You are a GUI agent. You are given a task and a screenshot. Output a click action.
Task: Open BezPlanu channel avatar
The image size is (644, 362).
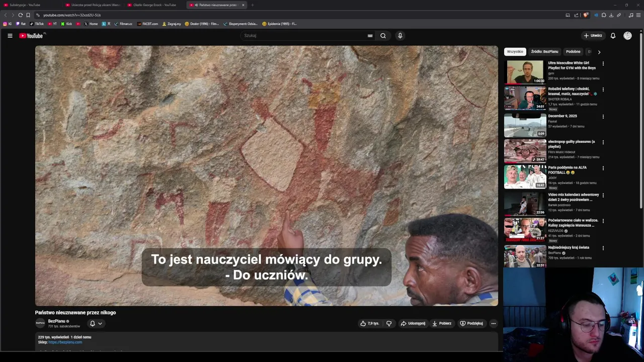click(x=40, y=323)
